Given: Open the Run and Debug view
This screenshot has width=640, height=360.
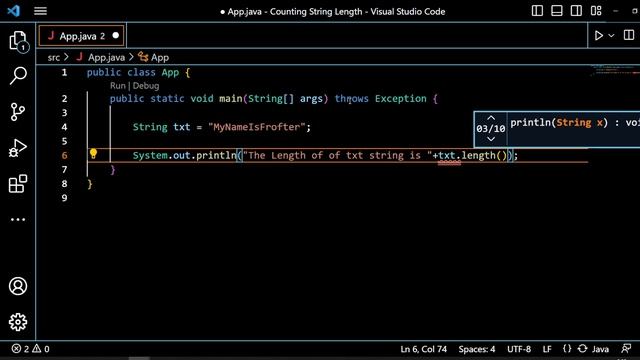Looking at the screenshot, I should (18, 148).
